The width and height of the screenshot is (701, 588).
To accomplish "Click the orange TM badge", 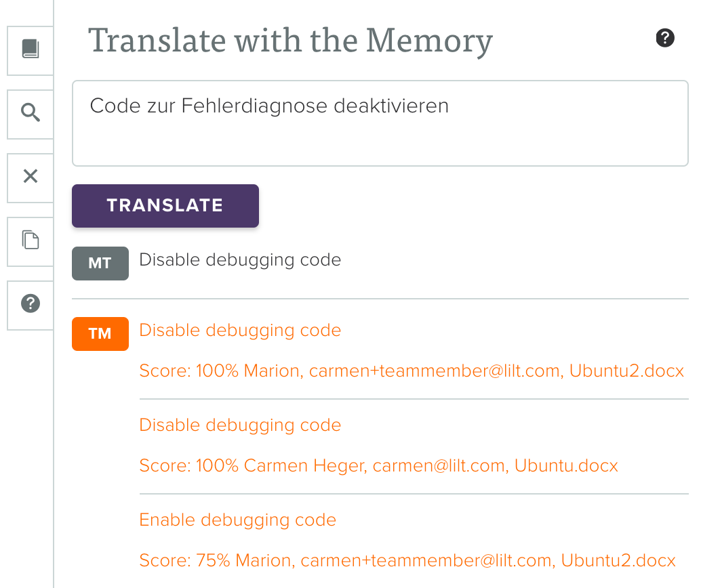I will [100, 334].
